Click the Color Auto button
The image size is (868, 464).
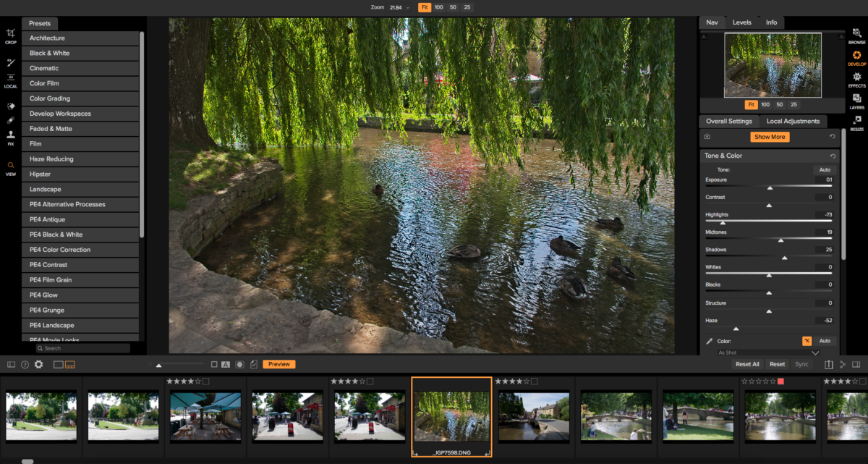point(825,341)
